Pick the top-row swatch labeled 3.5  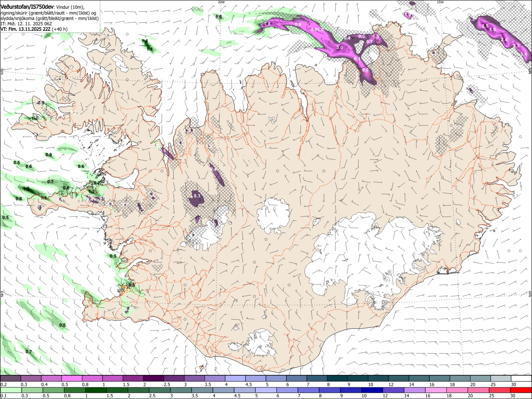coord(214,379)
